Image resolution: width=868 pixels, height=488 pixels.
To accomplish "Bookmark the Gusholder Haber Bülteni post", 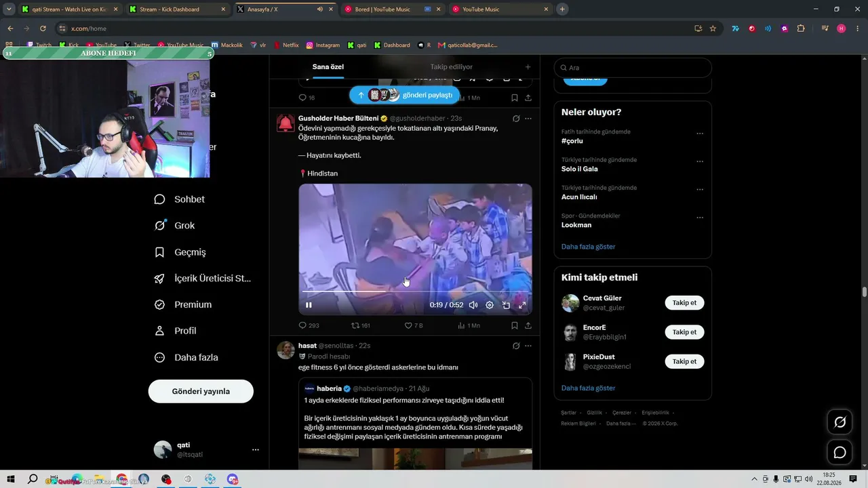I will pyautogui.click(x=515, y=325).
